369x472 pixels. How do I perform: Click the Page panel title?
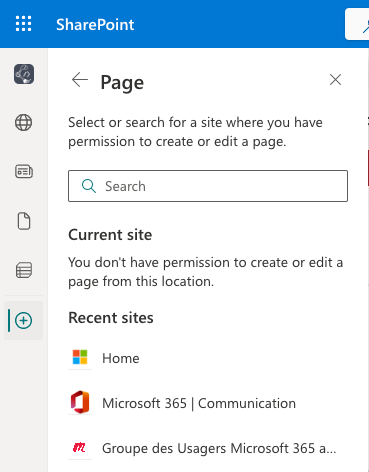122,83
